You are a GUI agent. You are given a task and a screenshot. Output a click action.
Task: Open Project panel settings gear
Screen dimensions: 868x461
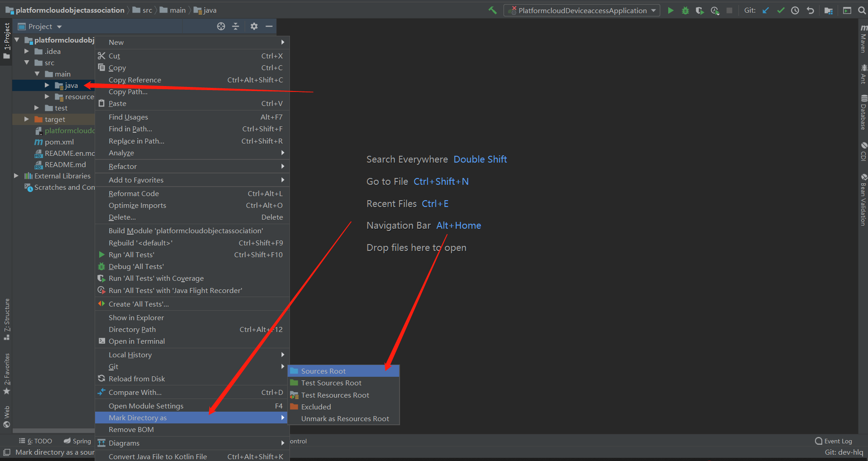(254, 26)
